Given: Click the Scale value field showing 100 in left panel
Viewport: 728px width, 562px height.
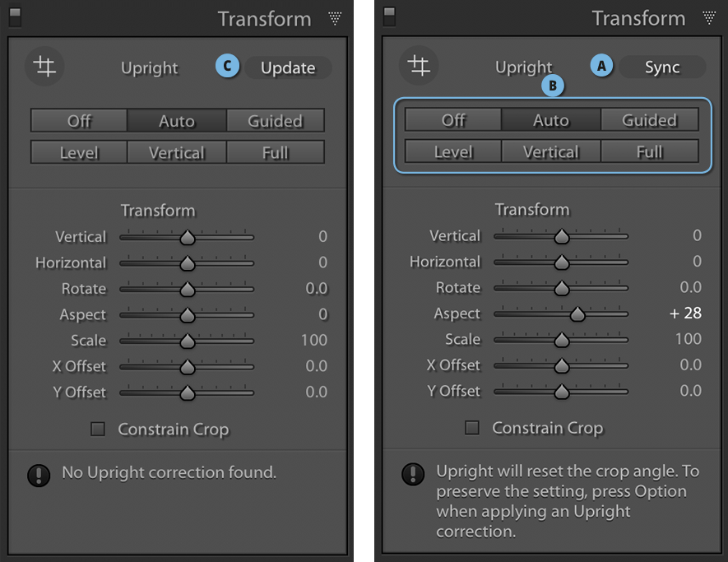Looking at the screenshot, I should click(313, 340).
